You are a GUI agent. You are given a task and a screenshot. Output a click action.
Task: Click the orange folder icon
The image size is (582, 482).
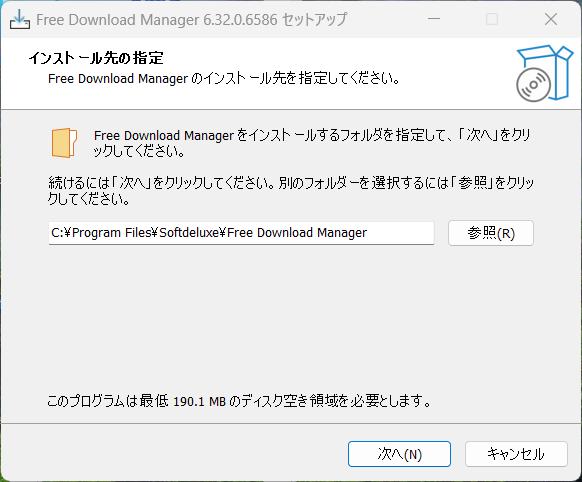tap(64, 143)
